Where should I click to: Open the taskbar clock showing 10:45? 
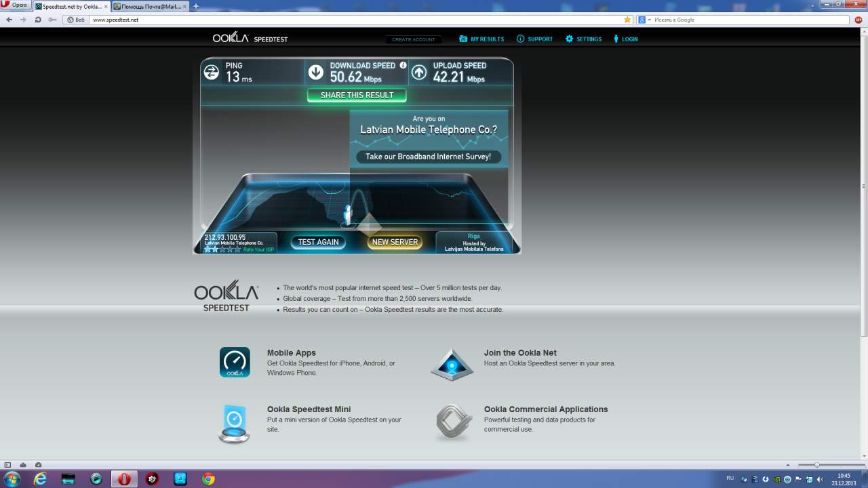(844, 479)
